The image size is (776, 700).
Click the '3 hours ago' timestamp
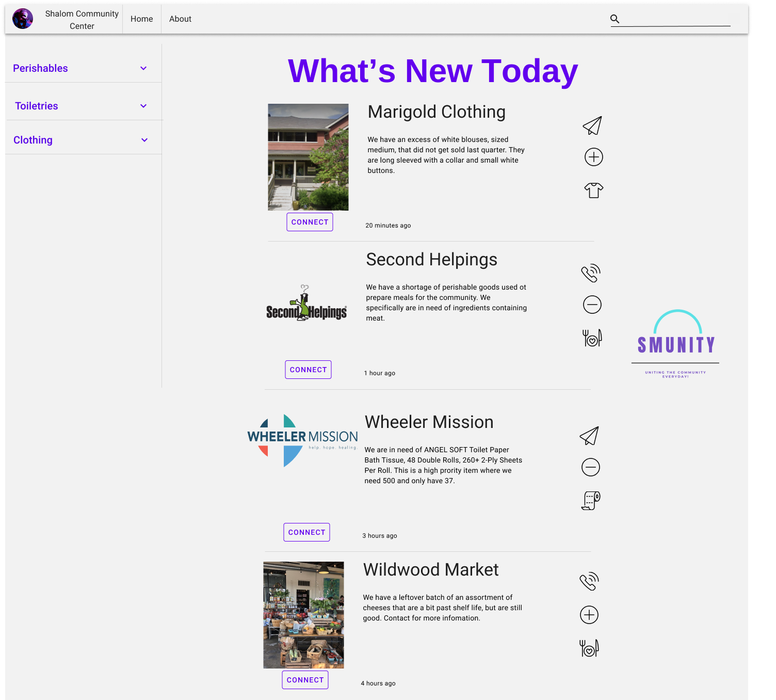tap(380, 536)
